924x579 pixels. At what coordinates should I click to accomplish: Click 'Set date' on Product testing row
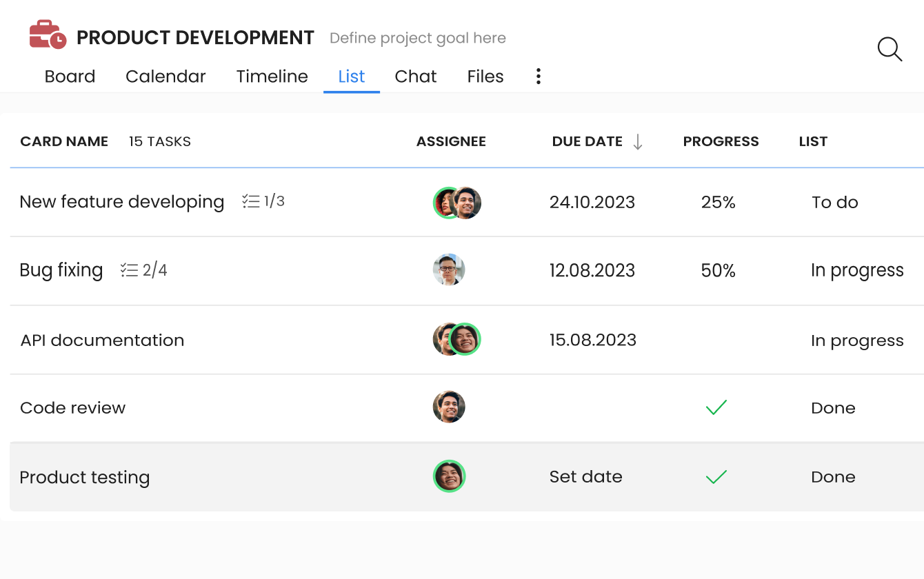[586, 477]
